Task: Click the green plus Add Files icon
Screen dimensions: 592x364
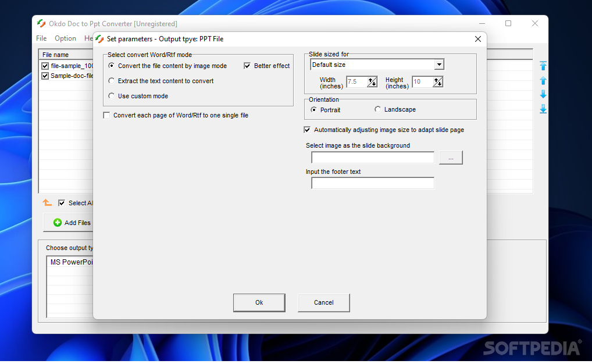Action: tap(58, 223)
